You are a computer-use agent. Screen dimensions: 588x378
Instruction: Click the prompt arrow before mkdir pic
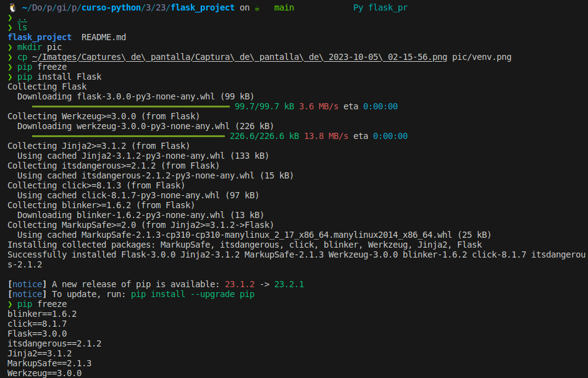point(10,48)
